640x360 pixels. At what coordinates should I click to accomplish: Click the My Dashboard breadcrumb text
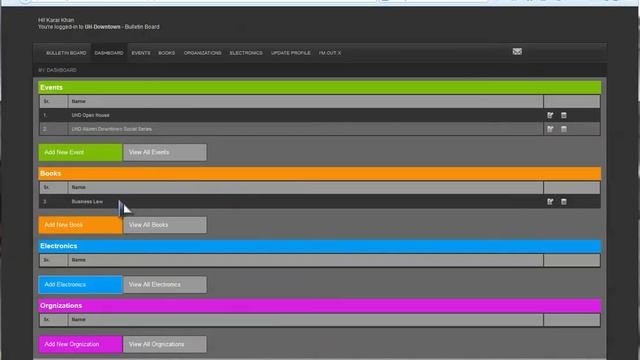pyautogui.click(x=57, y=70)
